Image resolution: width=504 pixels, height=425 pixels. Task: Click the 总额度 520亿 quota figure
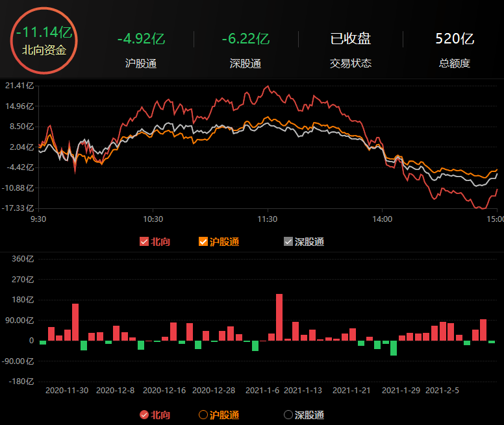coord(454,39)
